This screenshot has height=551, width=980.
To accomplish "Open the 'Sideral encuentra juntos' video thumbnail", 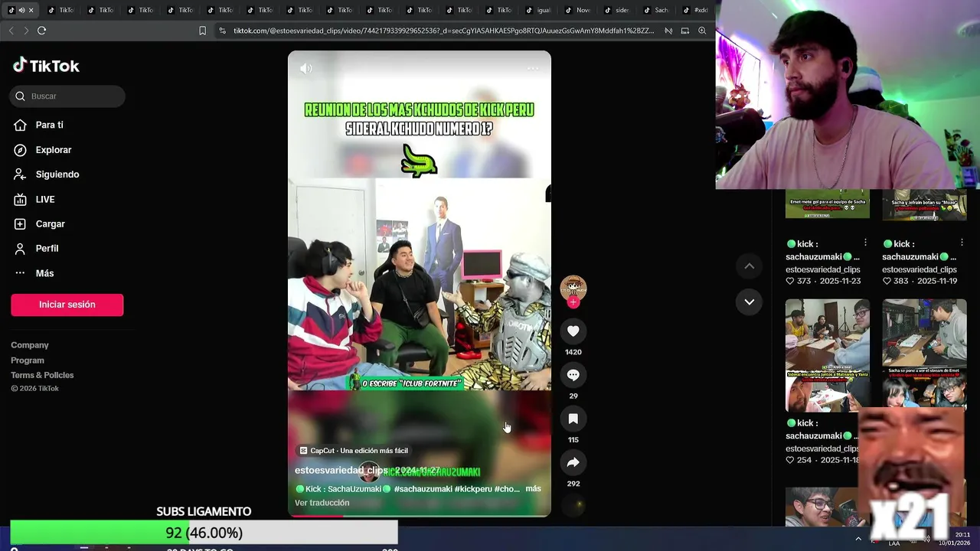I will [x=828, y=355].
